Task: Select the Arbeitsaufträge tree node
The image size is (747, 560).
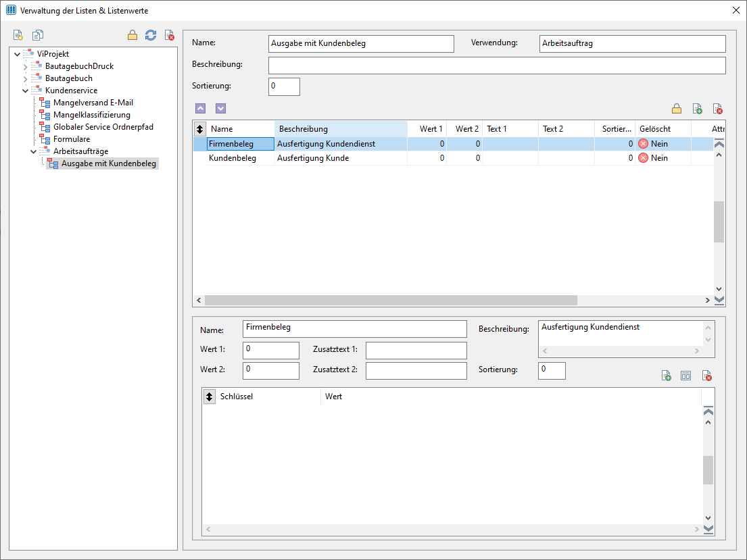Action: tap(80, 151)
